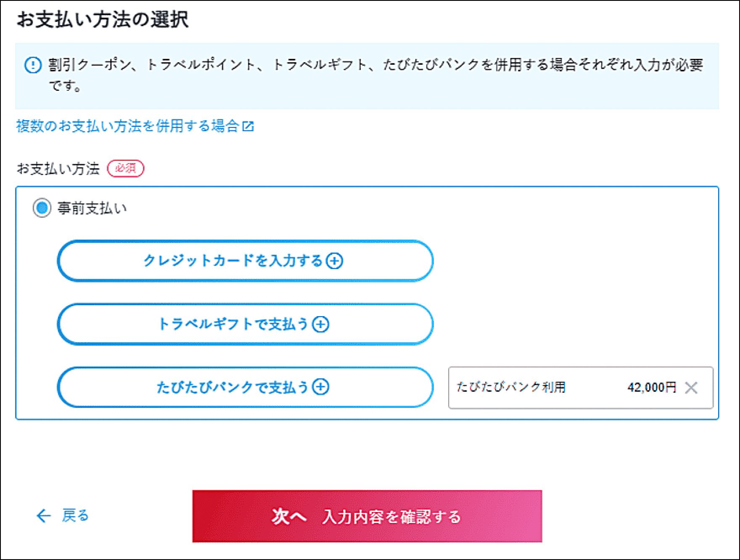740x560 pixels.
Task: Go back using the 戻る link
Action: [75, 516]
